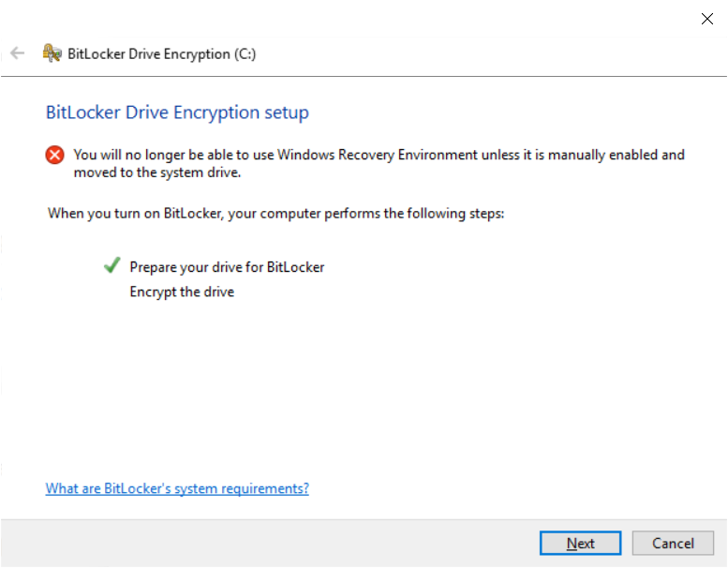Screen dimensions: 728x568
Task: Select the Prepare your drive for BitLocker step
Action: point(227,267)
